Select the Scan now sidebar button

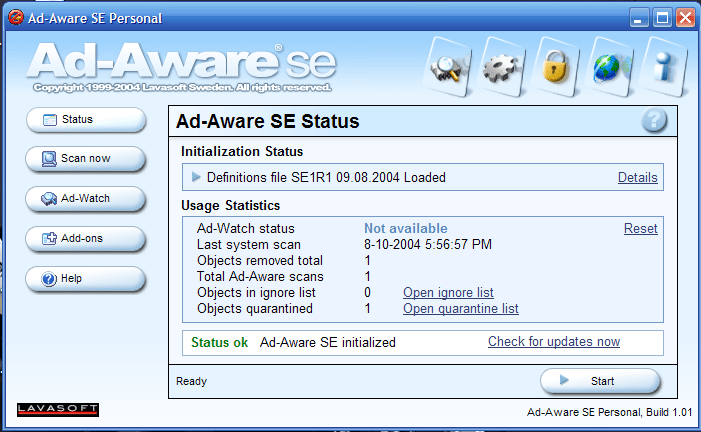(x=85, y=158)
